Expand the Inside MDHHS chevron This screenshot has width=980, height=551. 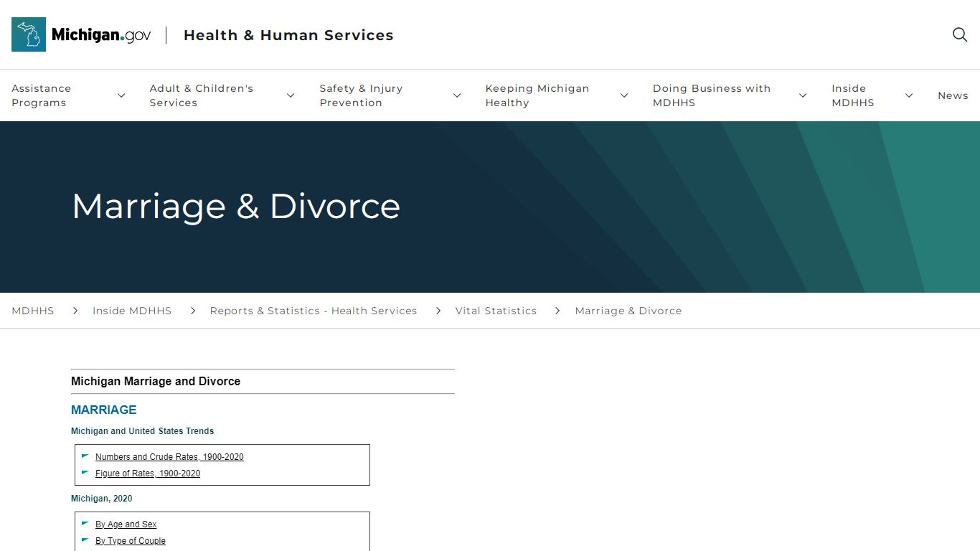pyautogui.click(x=909, y=95)
